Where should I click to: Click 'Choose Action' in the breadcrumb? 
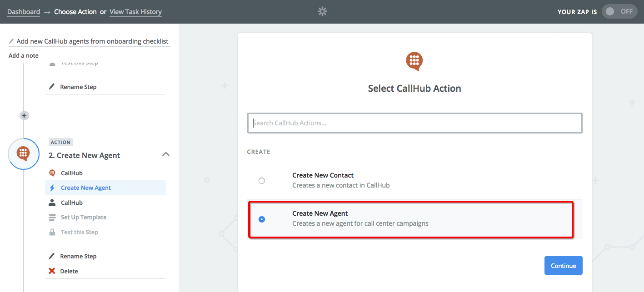(75, 12)
